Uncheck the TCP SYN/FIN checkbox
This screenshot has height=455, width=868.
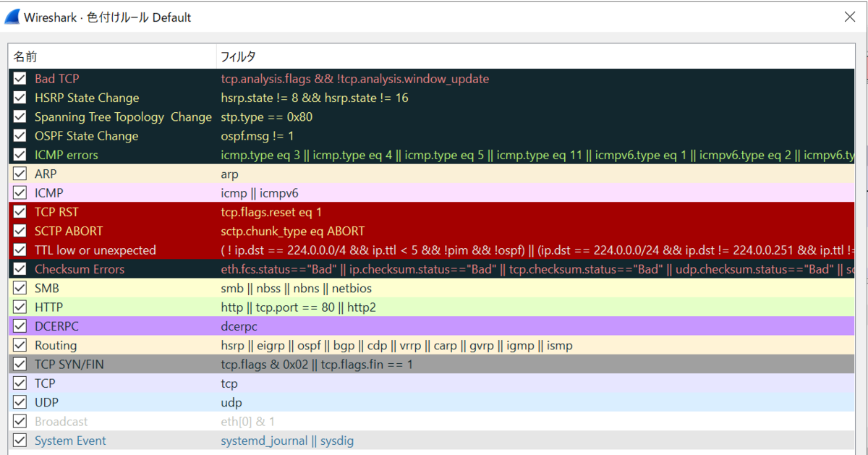click(20, 365)
